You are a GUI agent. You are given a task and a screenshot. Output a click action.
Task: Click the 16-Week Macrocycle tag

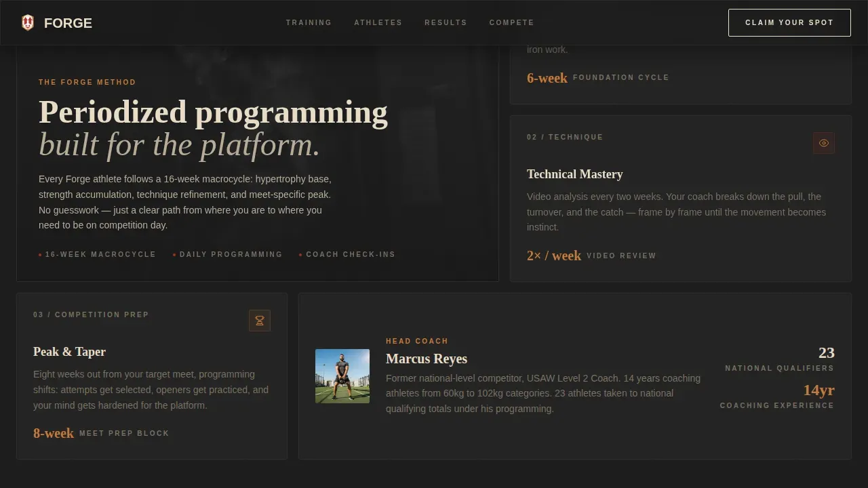pyautogui.click(x=98, y=255)
